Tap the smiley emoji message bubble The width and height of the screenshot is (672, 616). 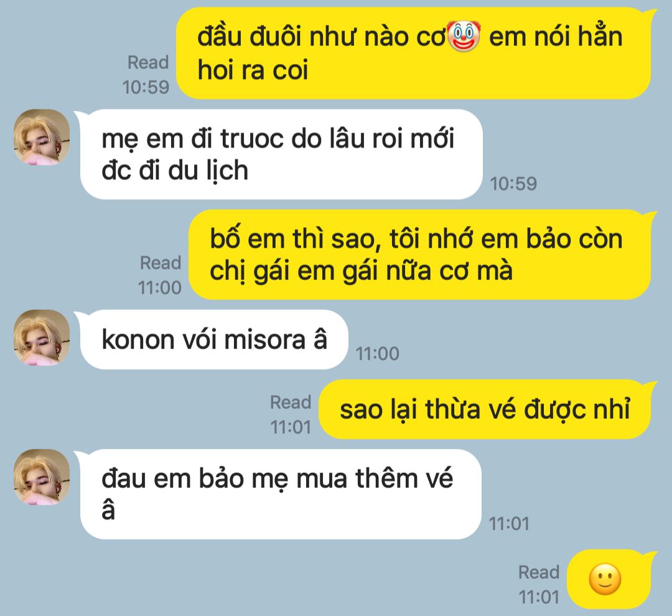coord(610,579)
